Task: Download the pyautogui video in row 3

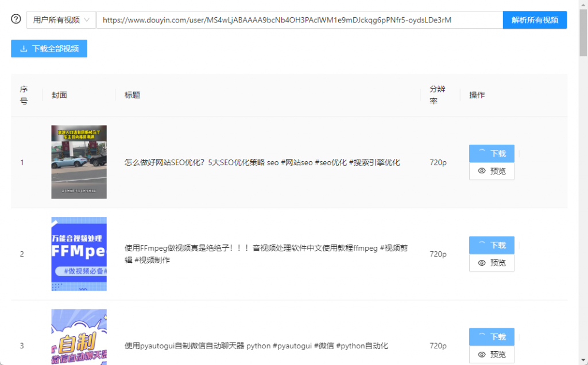Action: (492, 337)
